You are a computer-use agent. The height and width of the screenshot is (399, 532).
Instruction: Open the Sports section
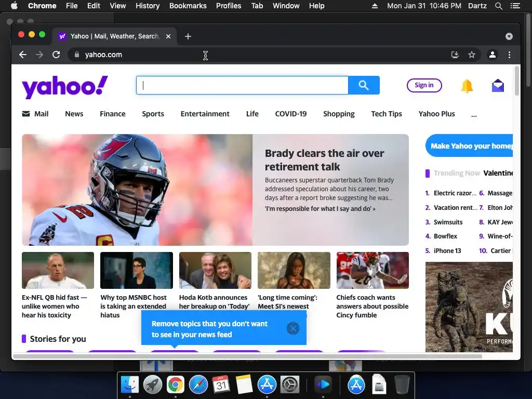(x=153, y=114)
